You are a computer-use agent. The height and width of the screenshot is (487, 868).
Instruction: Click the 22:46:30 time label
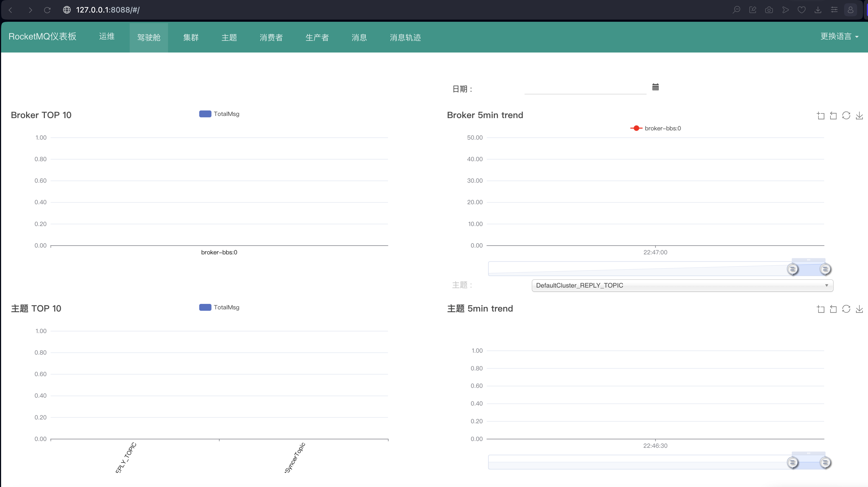tap(655, 446)
